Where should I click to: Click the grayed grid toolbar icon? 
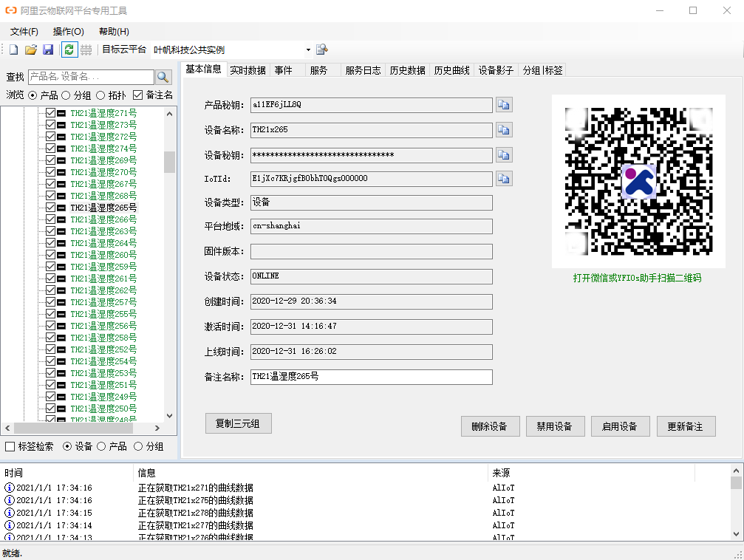(x=86, y=49)
